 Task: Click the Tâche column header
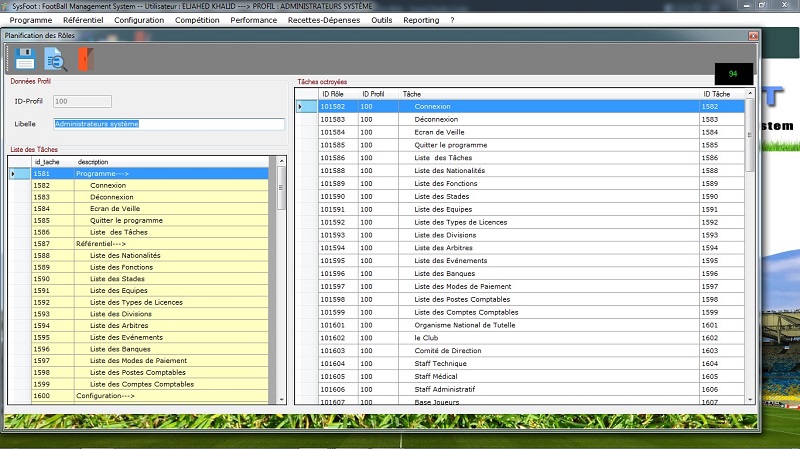tap(548, 94)
